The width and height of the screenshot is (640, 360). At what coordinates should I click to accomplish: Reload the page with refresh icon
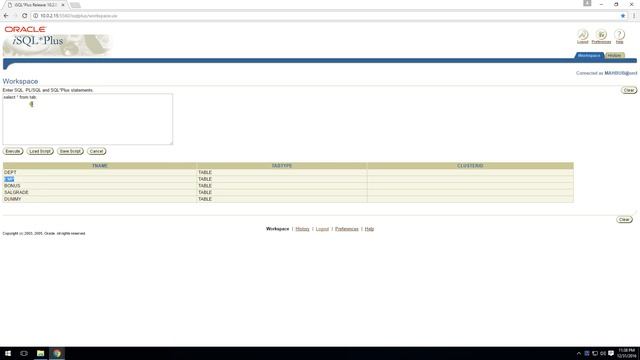[24, 16]
